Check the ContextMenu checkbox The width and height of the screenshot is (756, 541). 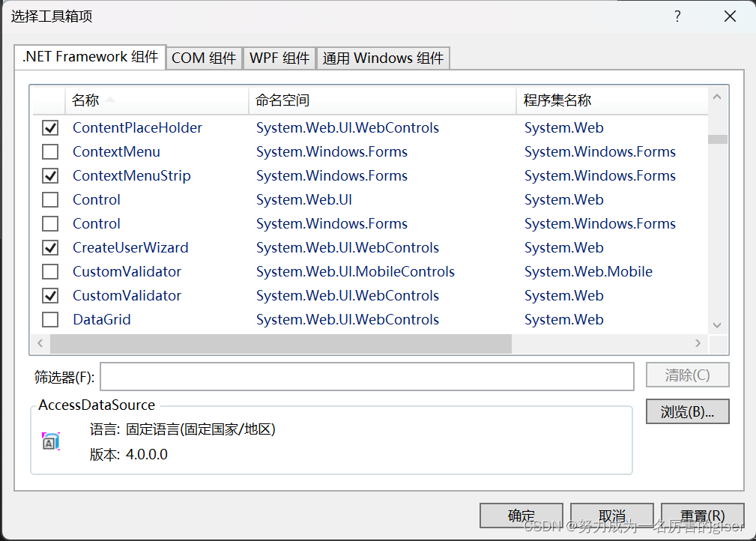[x=50, y=152]
